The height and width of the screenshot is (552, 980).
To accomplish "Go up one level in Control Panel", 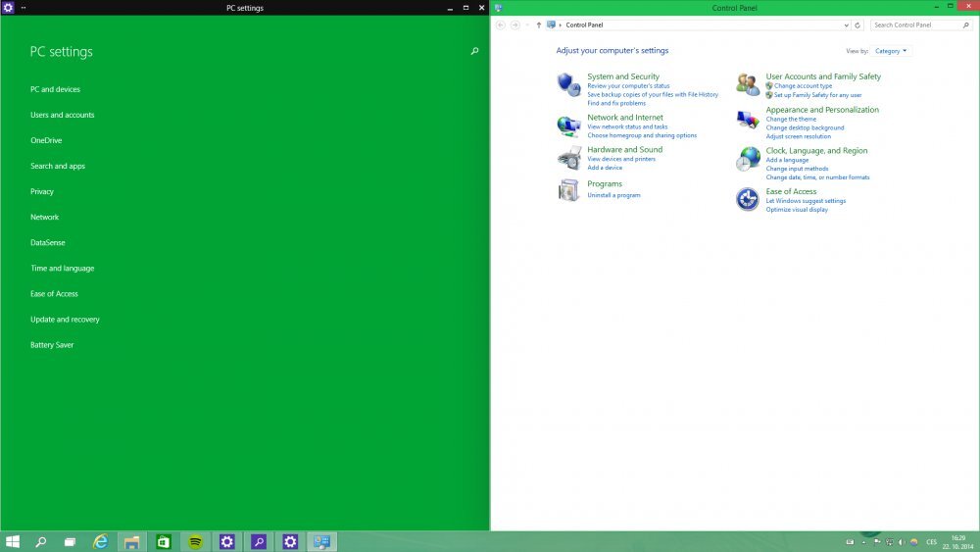I will (x=539, y=25).
